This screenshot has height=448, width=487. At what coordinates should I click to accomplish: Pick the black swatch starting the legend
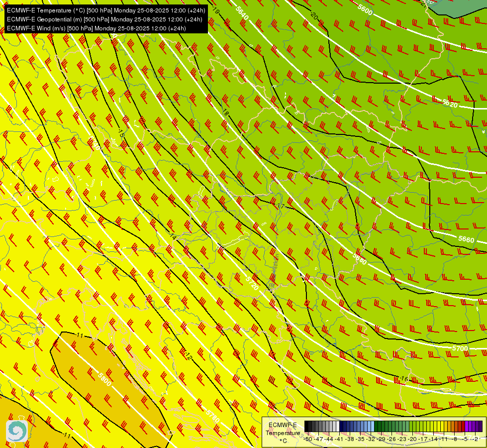306,427
